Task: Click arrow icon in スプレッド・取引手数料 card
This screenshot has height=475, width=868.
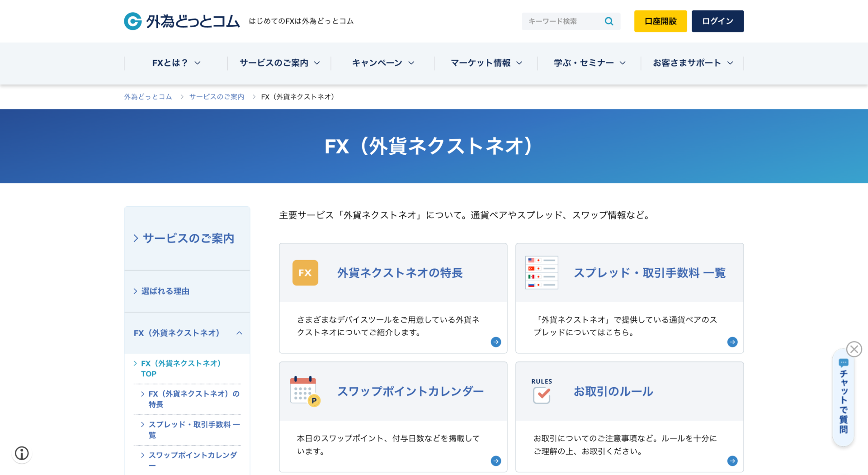Action: pos(732,342)
